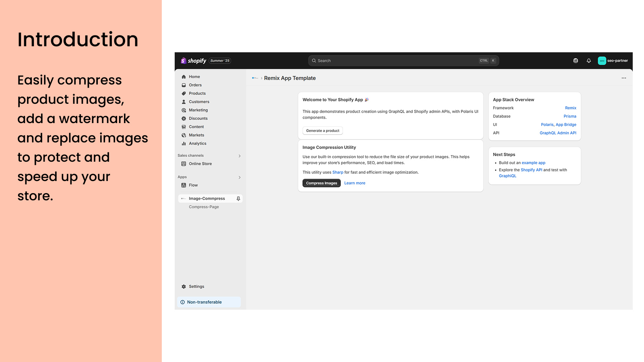Select Discounts in sidebar menu

[198, 119]
